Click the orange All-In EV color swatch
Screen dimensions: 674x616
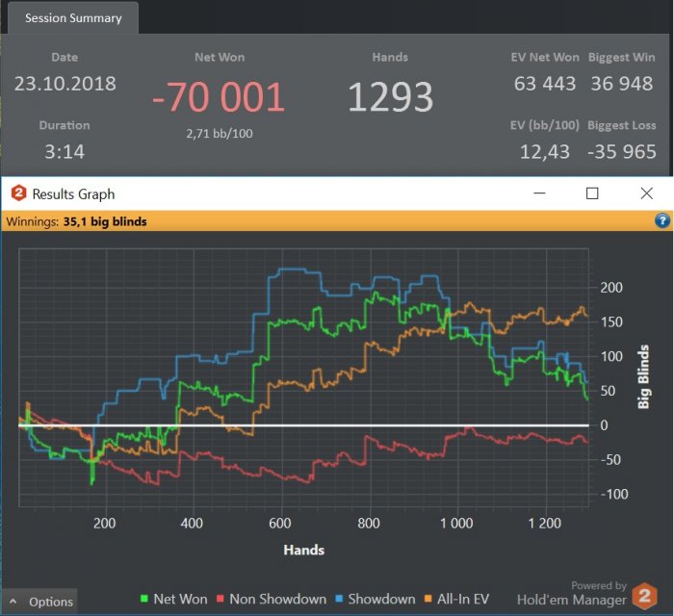point(428,599)
